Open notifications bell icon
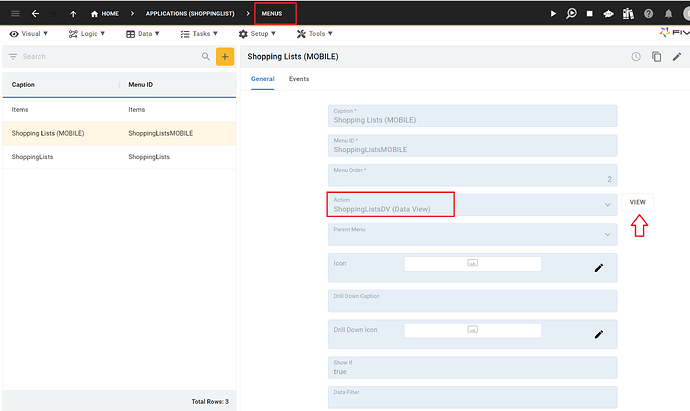 coord(668,14)
